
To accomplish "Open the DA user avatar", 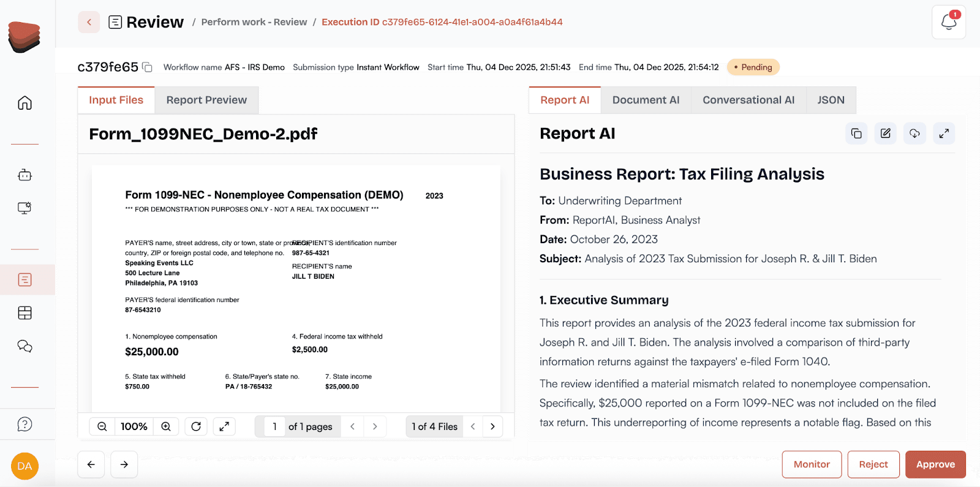I will tap(24, 466).
